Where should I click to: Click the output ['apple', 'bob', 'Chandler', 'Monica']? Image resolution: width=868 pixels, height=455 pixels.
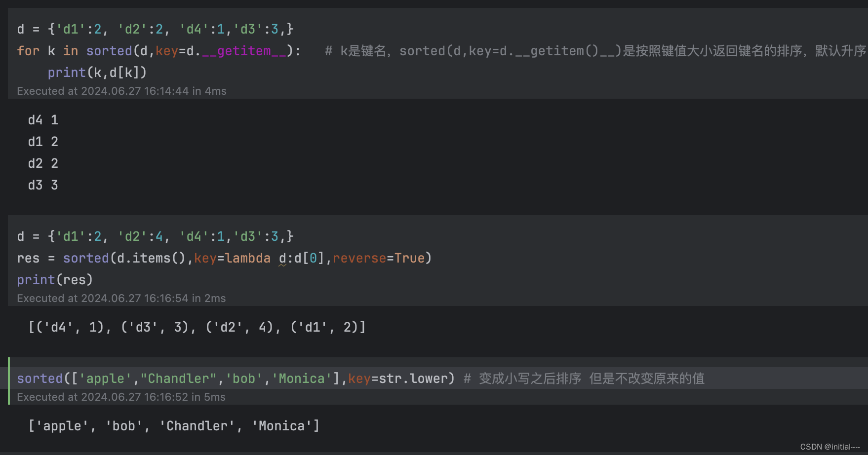pyautogui.click(x=174, y=425)
